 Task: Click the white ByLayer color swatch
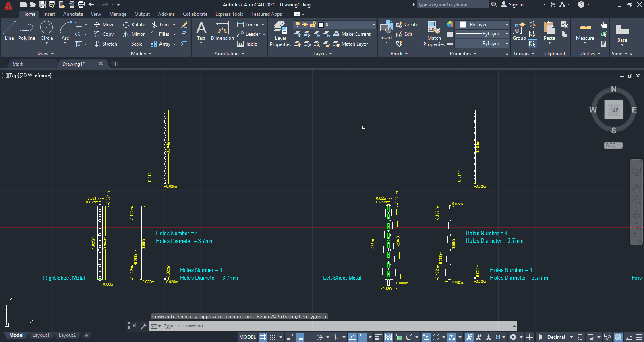coord(463,25)
